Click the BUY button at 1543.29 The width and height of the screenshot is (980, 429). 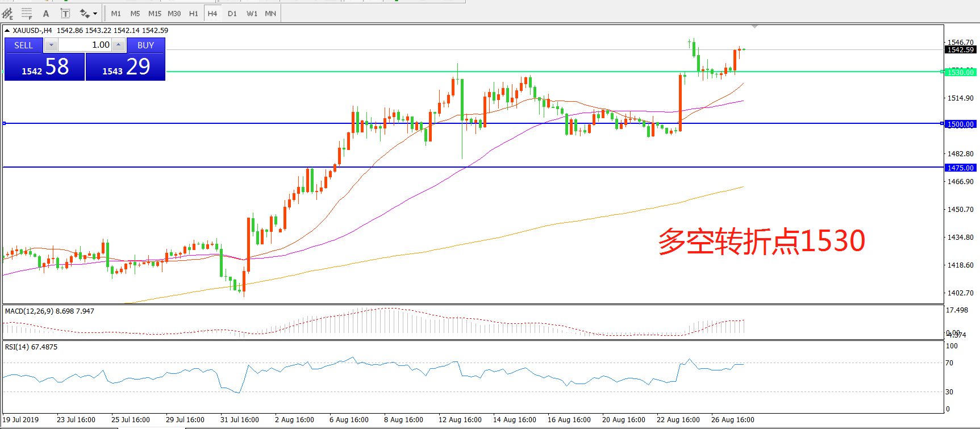pyautogui.click(x=126, y=66)
